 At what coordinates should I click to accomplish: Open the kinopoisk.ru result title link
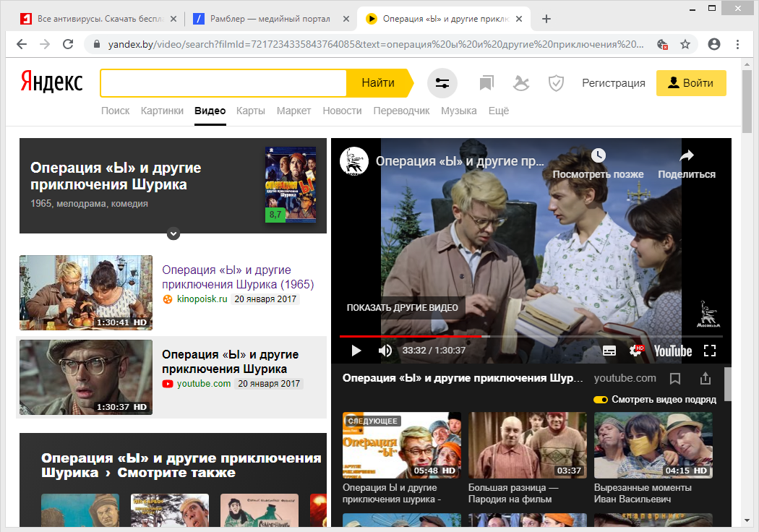click(x=238, y=277)
